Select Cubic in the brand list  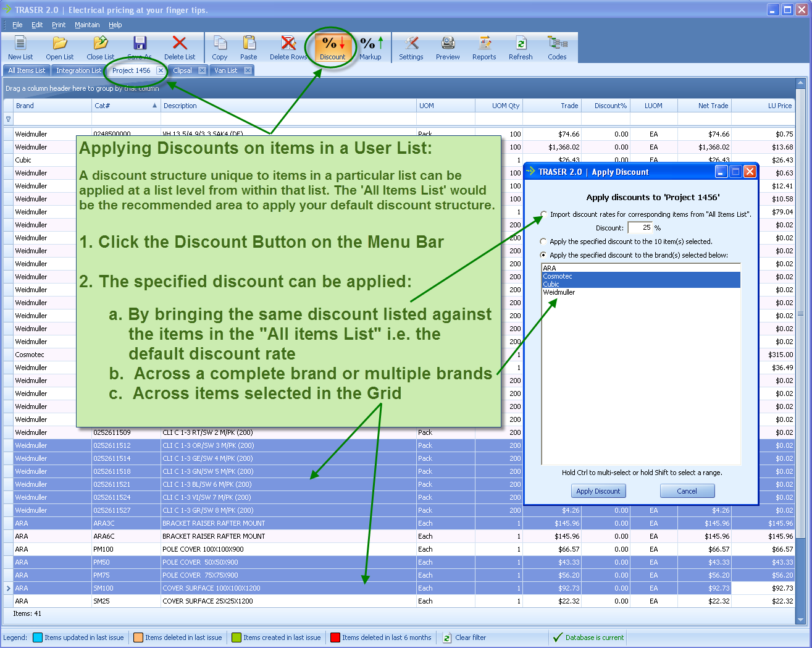[641, 284]
